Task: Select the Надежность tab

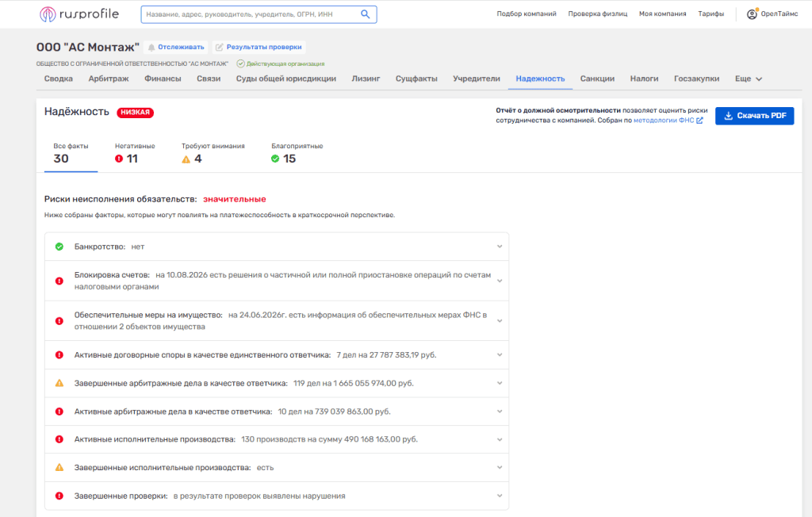Action: pyautogui.click(x=540, y=79)
